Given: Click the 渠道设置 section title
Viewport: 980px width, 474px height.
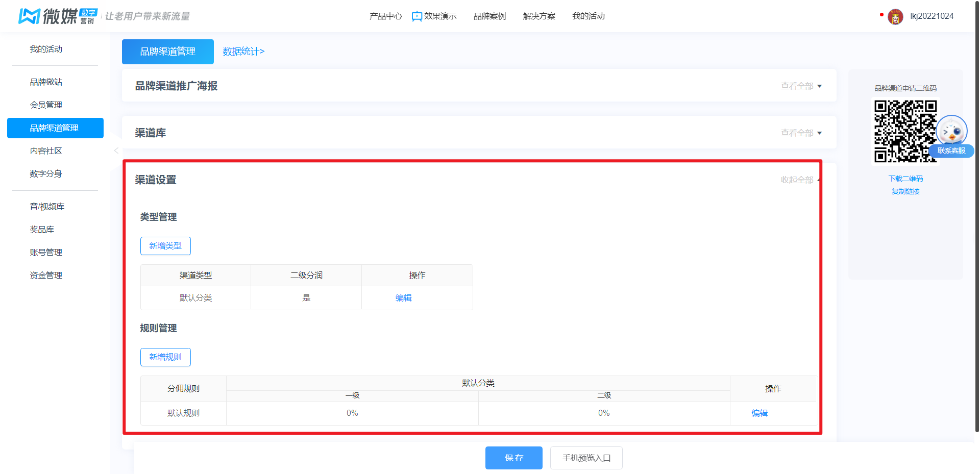Looking at the screenshot, I should point(156,180).
